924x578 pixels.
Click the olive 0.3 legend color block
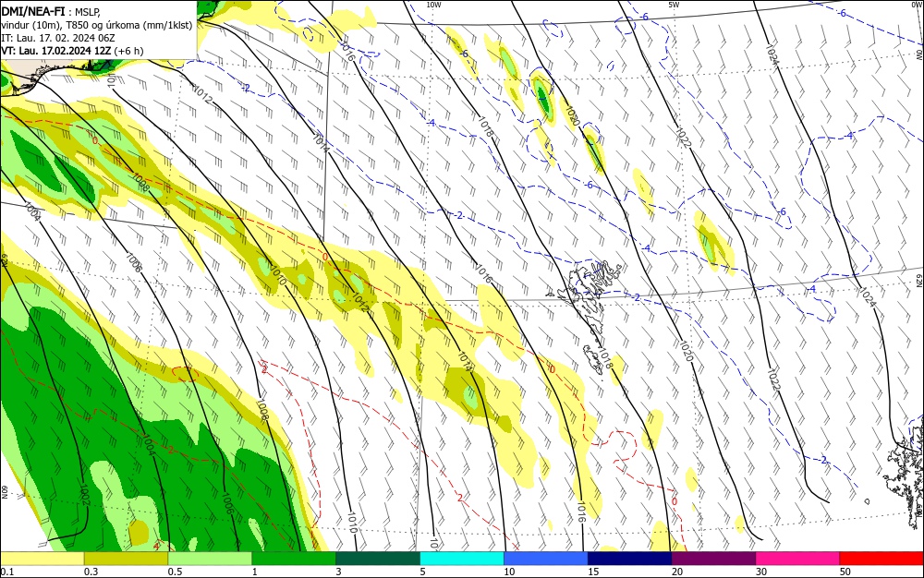pyautogui.click(x=126, y=559)
